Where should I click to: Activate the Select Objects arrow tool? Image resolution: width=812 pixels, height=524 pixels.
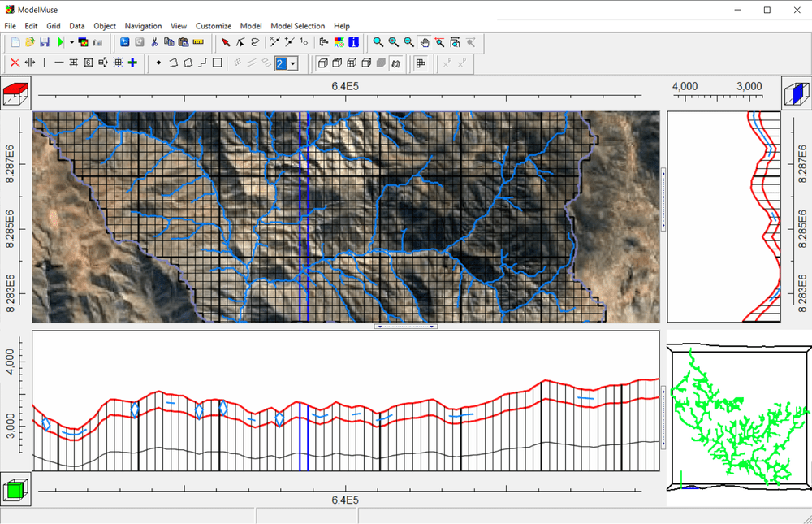click(x=225, y=43)
